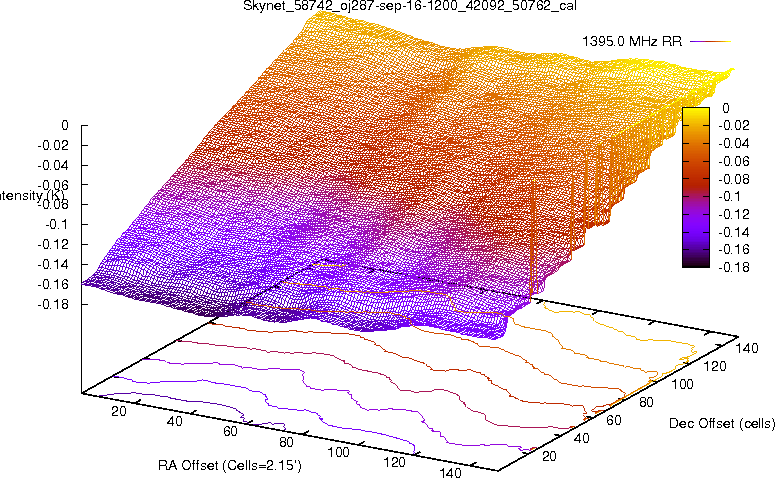Screen dimensions: 775x478
Task: Click the -0.12 label on the color bar
Action: [733, 214]
